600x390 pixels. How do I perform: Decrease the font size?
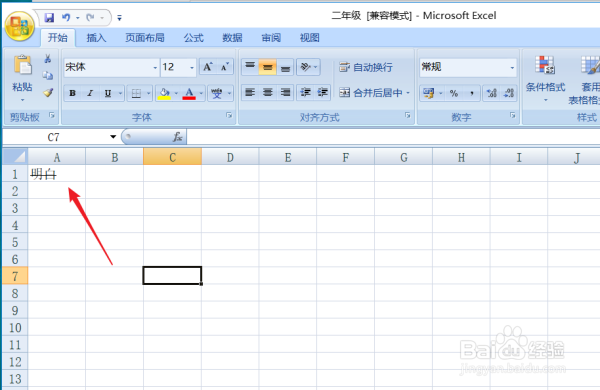(225, 67)
